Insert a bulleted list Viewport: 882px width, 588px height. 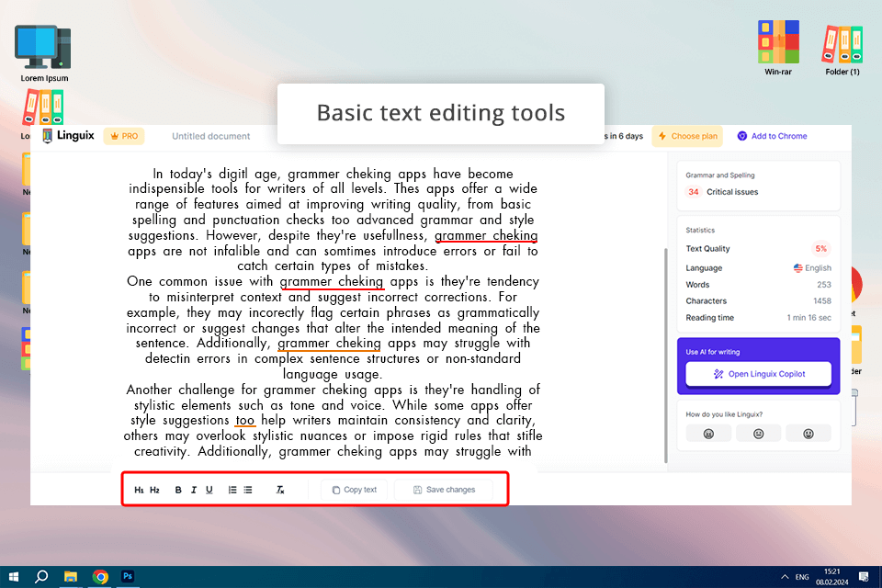click(x=248, y=490)
